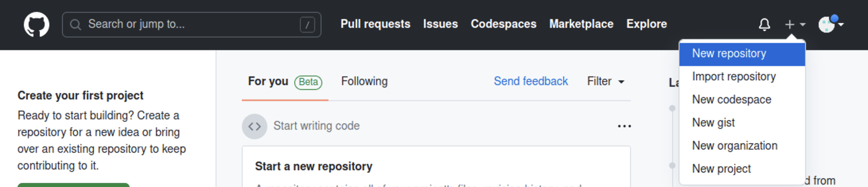The height and width of the screenshot is (187, 868).
Task: Open the For you tab
Action: 268,81
